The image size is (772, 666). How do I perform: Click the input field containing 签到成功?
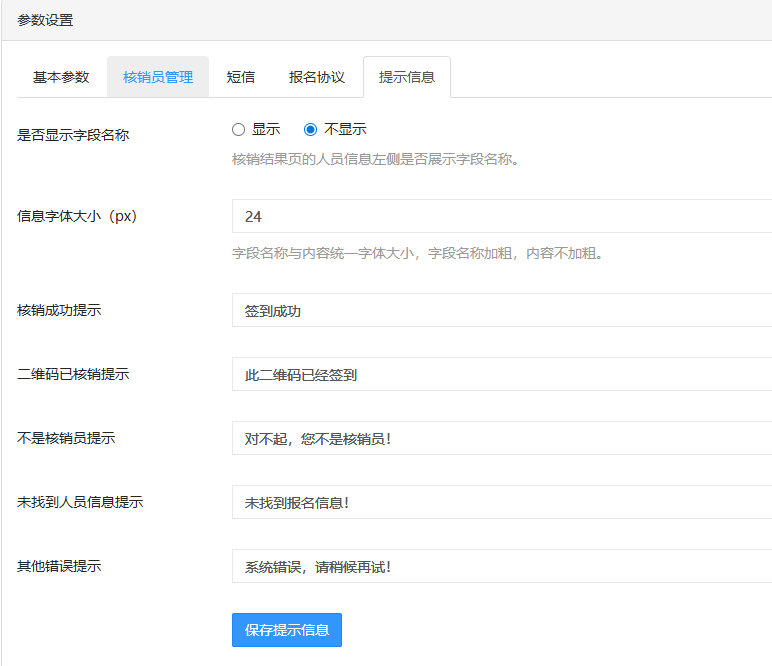500,310
